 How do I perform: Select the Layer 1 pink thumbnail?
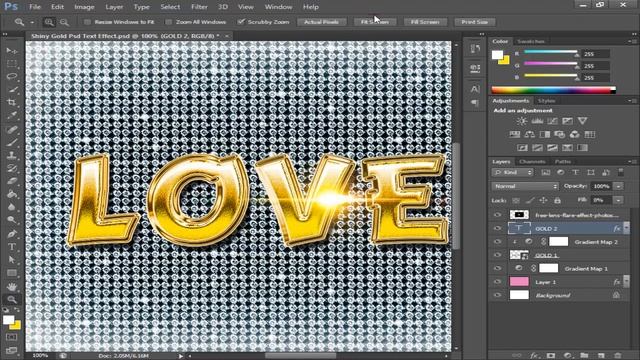[519, 282]
